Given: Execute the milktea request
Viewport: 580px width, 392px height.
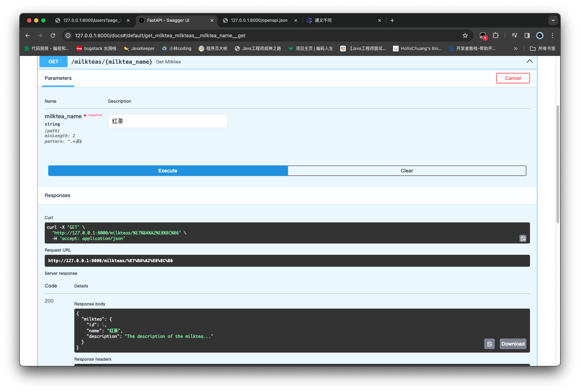Looking at the screenshot, I should point(168,171).
